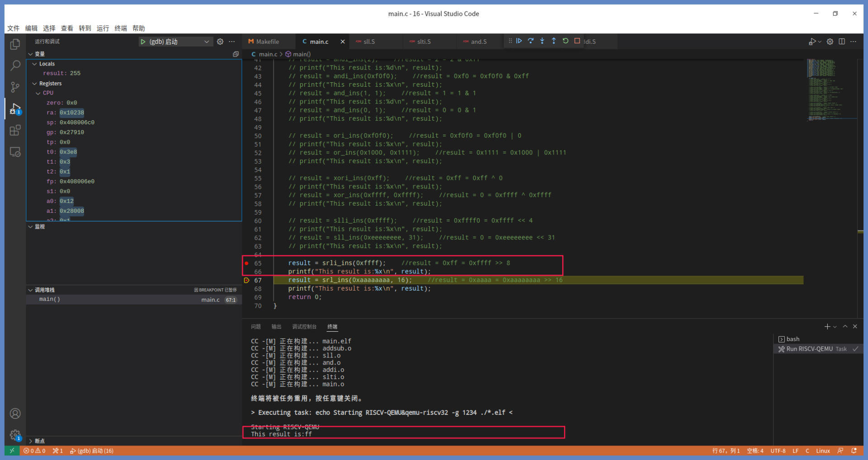Toggle breakpoint on line 65
868x460 pixels.
tap(246, 263)
